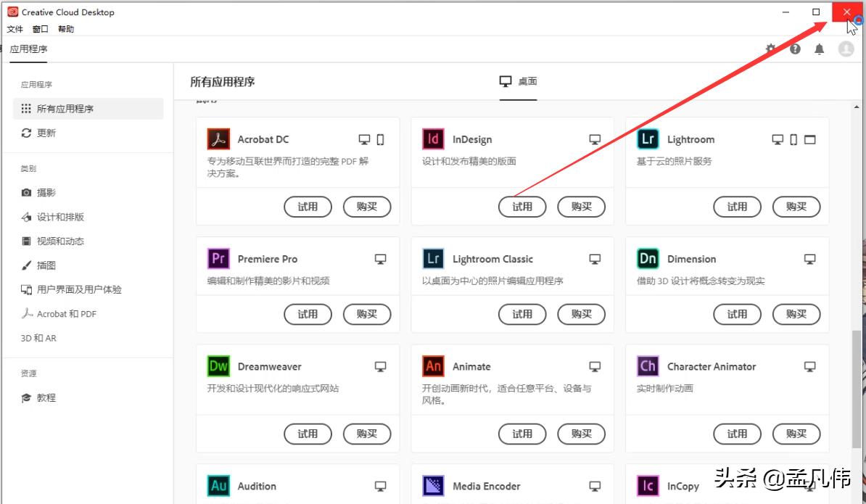Open the settings gear icon
The width and height of the screenshot is (866, 504).
(770, 49)
